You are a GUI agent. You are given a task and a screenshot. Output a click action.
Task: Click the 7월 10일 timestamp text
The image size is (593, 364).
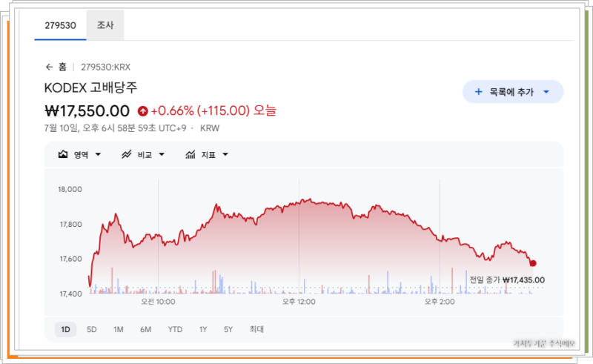point(115,128)
